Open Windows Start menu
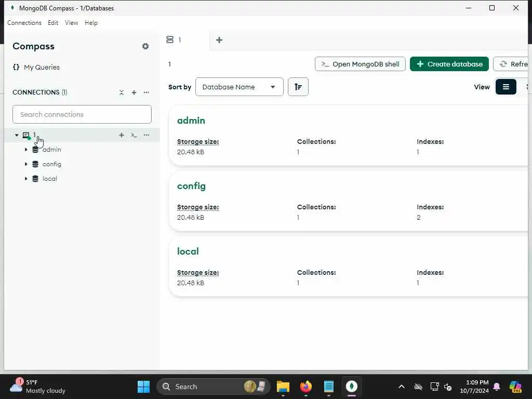The height and width of the screenshot is (399, 532). (143, 387)
